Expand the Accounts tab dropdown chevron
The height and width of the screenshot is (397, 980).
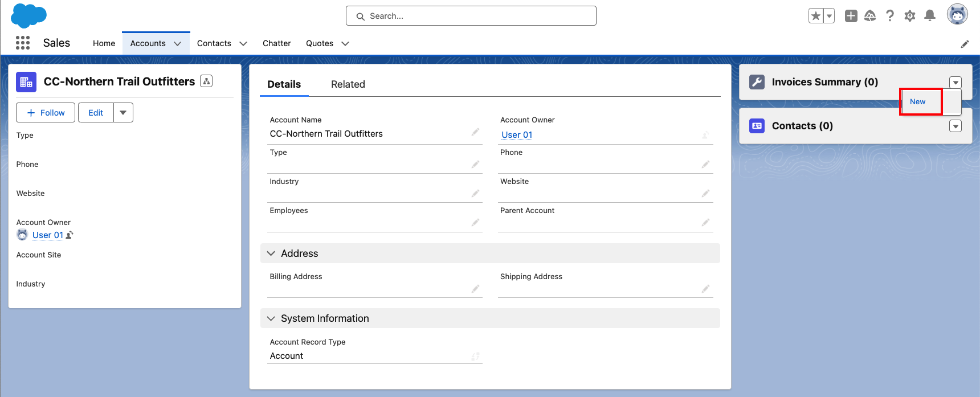[177, 44]
